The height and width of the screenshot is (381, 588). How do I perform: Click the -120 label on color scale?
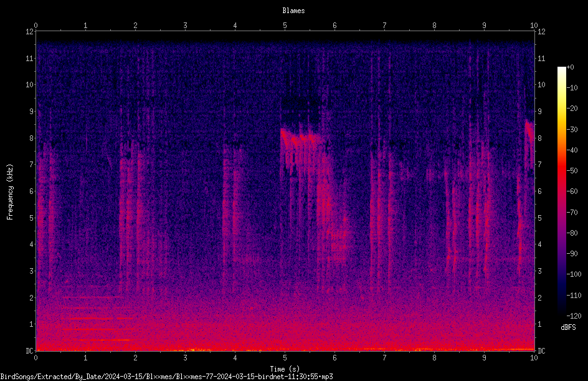pos(574,316)
